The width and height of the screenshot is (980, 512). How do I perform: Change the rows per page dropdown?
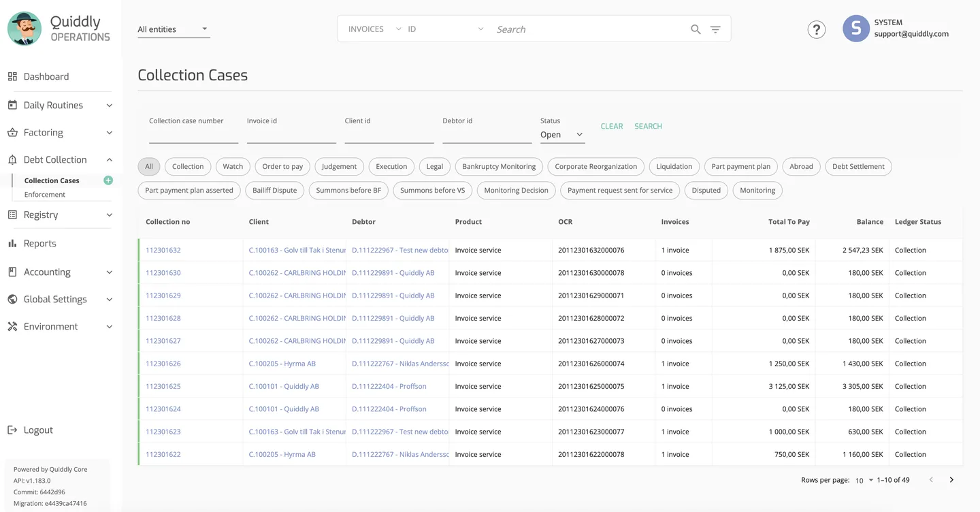864,480
